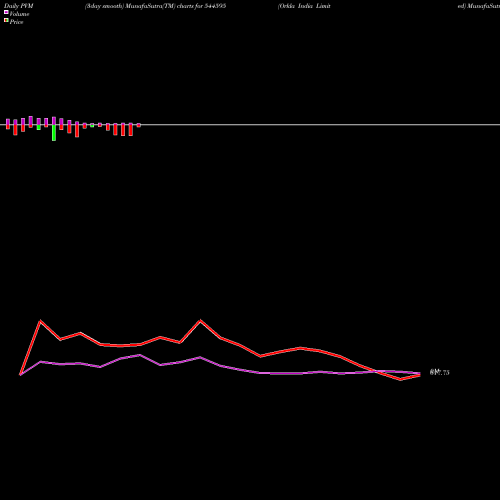Click the Price legend color swatch
The width and height of the screenshot is (500, 500).
(x=6, y=20)
